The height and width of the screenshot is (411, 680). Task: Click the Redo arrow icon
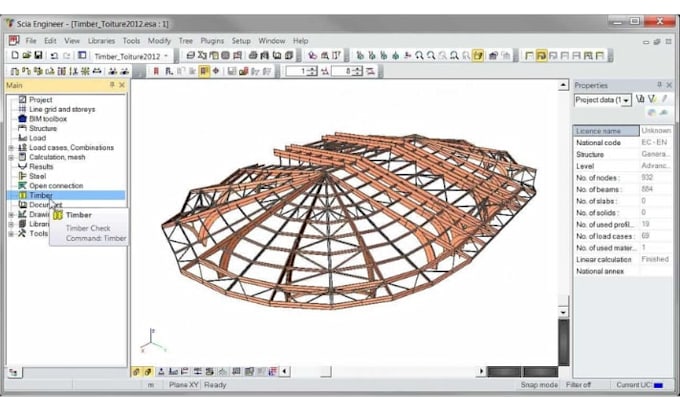point(66,56)
